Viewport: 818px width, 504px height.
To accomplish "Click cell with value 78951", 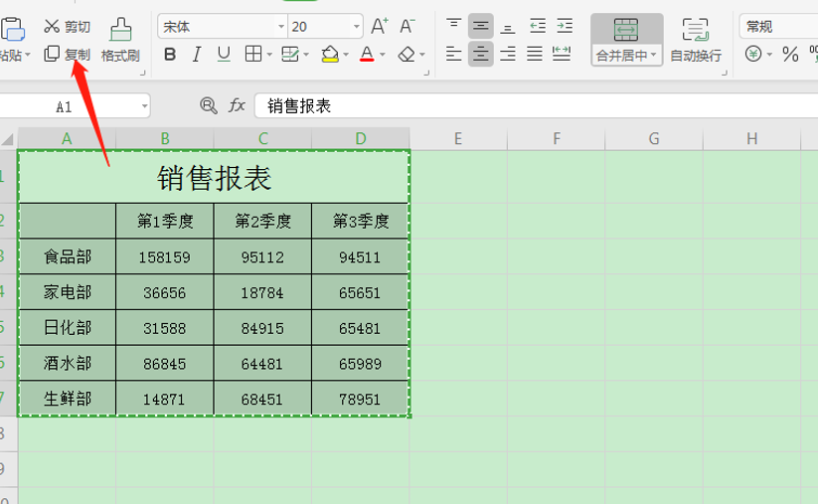I will click(x=360, y=399).
